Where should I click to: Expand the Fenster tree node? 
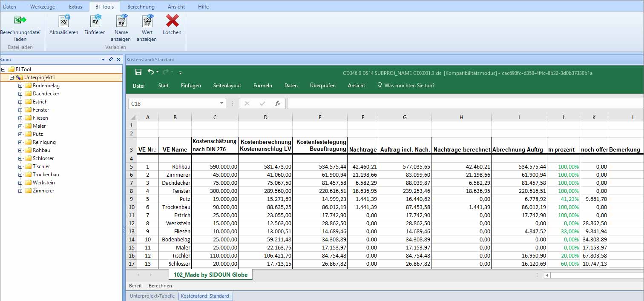[x=20, y=110]
